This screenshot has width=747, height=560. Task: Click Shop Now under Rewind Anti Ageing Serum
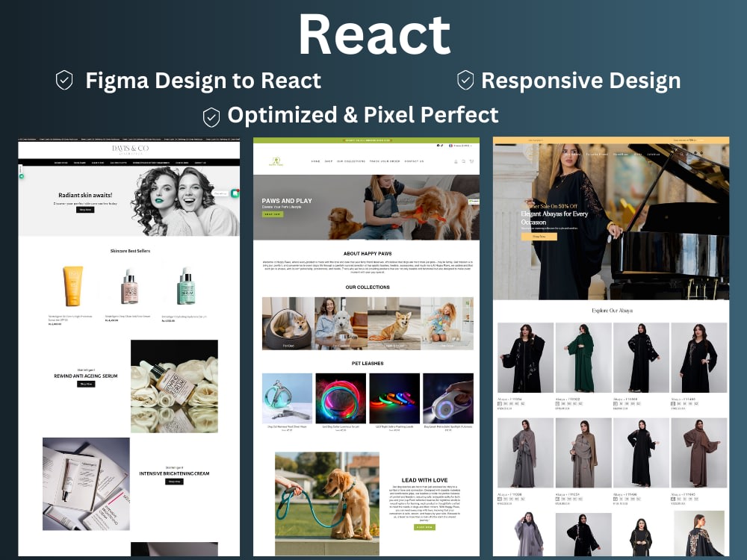pos(86,384)
